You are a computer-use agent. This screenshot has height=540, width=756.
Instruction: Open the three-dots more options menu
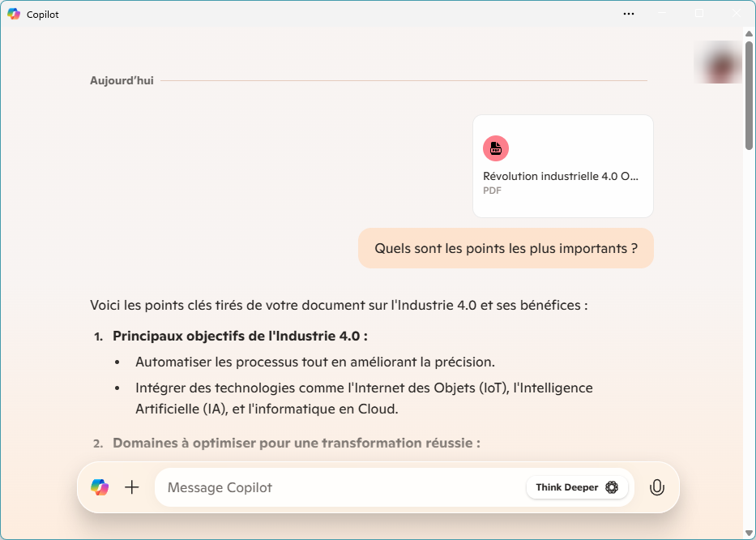point(629,14)
